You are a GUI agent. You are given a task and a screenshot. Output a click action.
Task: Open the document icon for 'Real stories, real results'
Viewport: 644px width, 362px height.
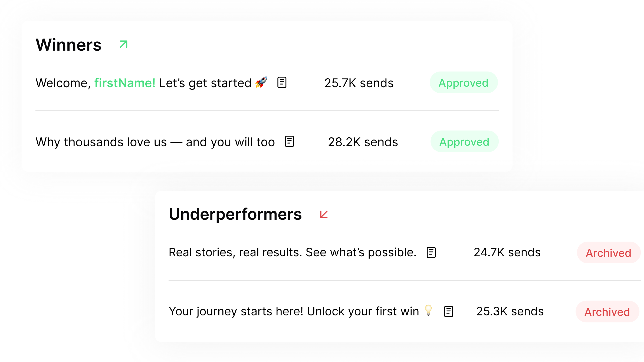(x=431, y=252)
